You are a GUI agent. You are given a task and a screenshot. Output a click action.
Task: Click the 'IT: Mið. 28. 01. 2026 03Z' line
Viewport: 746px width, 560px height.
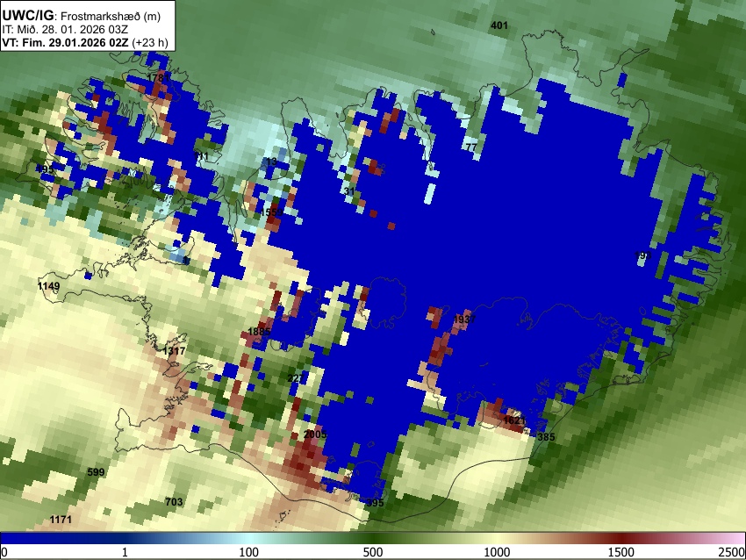click(65, 30)
